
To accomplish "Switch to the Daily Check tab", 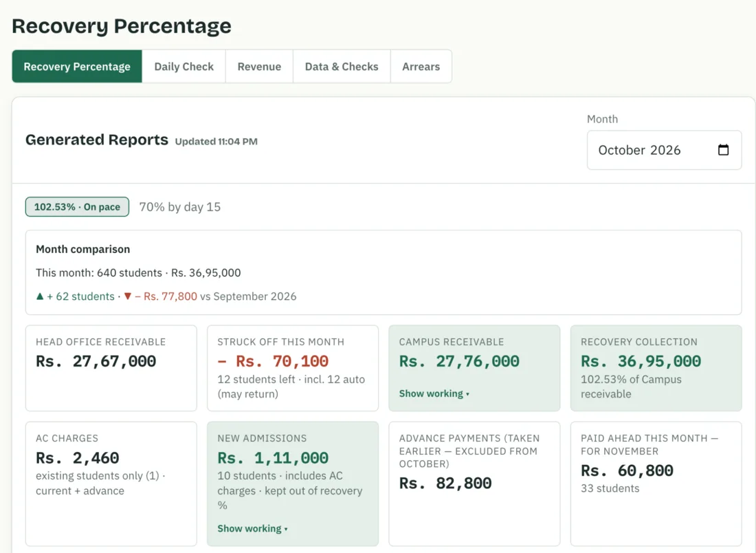I will 184,67.
